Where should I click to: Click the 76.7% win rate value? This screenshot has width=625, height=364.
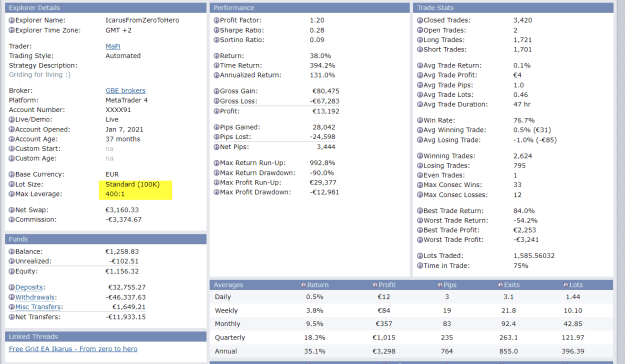524,120
